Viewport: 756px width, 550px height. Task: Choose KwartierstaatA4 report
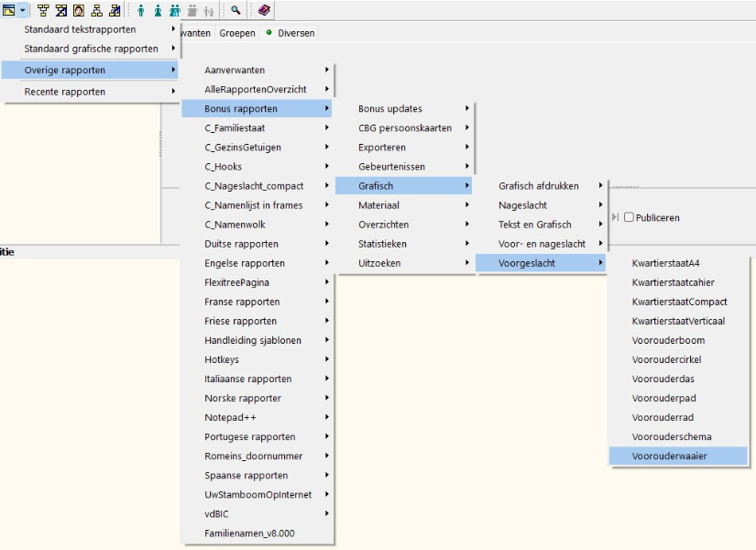(x=665, y=263)
